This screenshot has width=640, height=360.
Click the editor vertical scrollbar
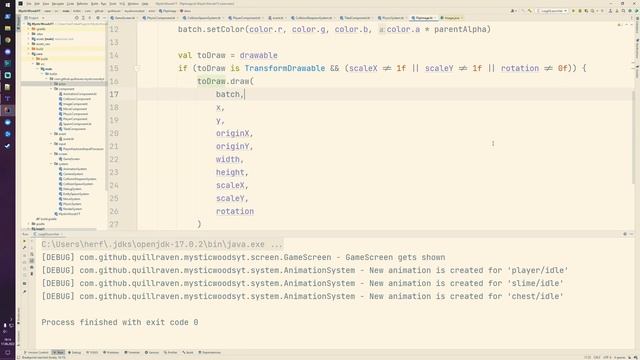[633, 137]
